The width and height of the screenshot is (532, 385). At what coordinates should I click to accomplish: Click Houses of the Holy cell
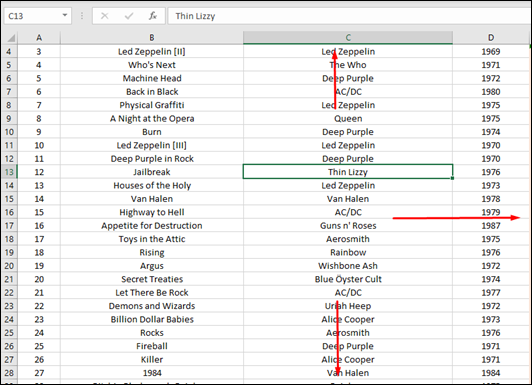152,186
